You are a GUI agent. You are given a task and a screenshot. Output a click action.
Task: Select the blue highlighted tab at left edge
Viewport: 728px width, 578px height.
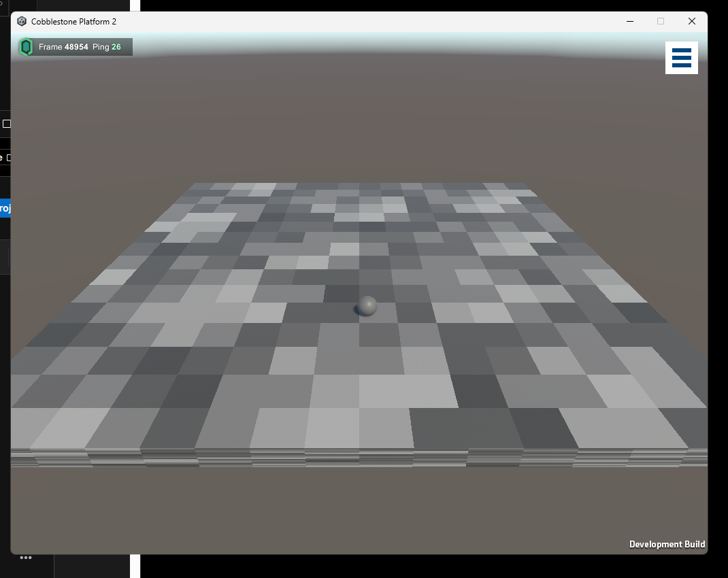[x=5, y=208]
